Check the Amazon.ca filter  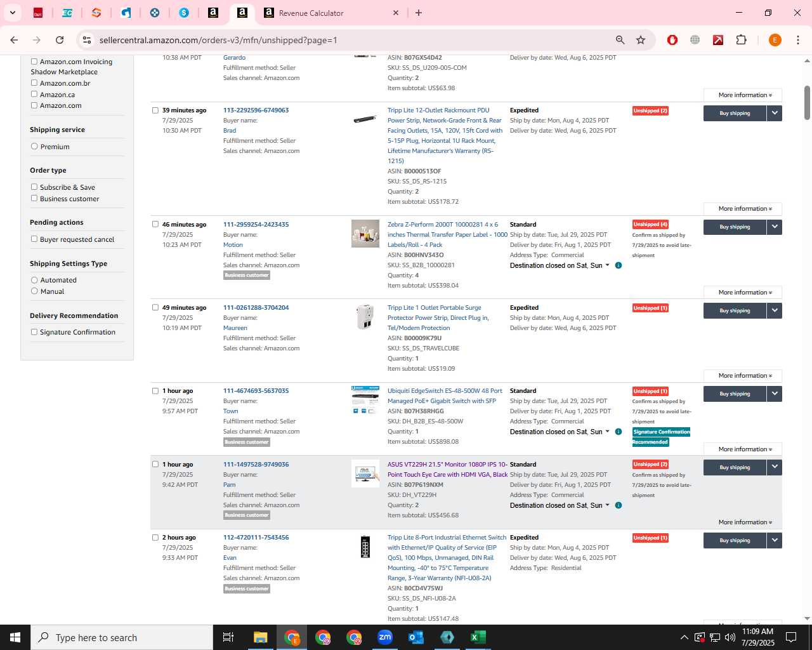coord(34,95)
